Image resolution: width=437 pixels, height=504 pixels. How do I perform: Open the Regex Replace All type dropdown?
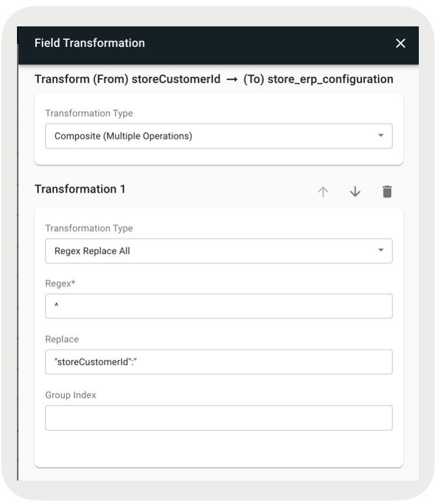[218, 251]
